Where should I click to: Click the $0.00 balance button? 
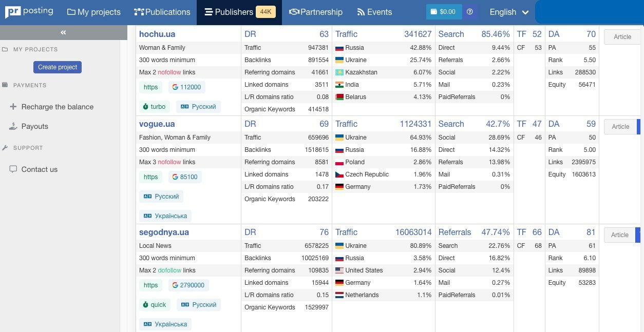[444, 12]
